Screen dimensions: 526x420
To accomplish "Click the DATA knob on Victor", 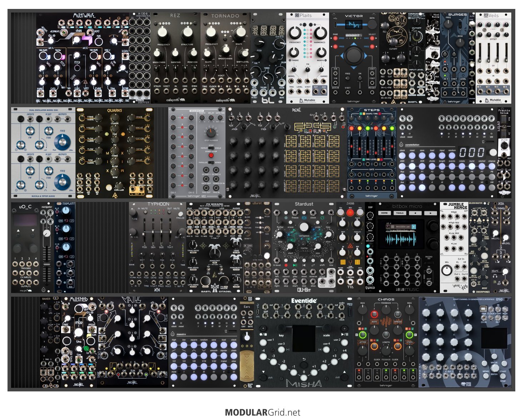I will click(372, 25).
